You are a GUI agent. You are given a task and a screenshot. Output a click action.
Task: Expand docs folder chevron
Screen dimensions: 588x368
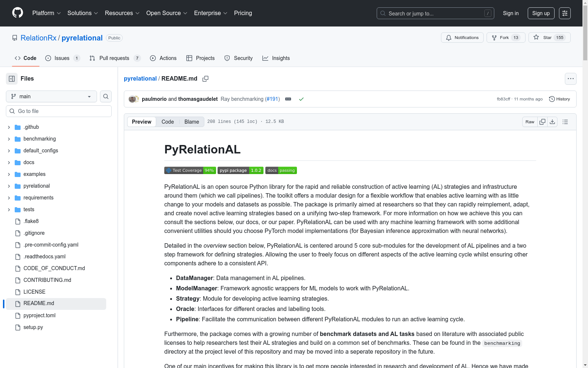pos(9,163)
